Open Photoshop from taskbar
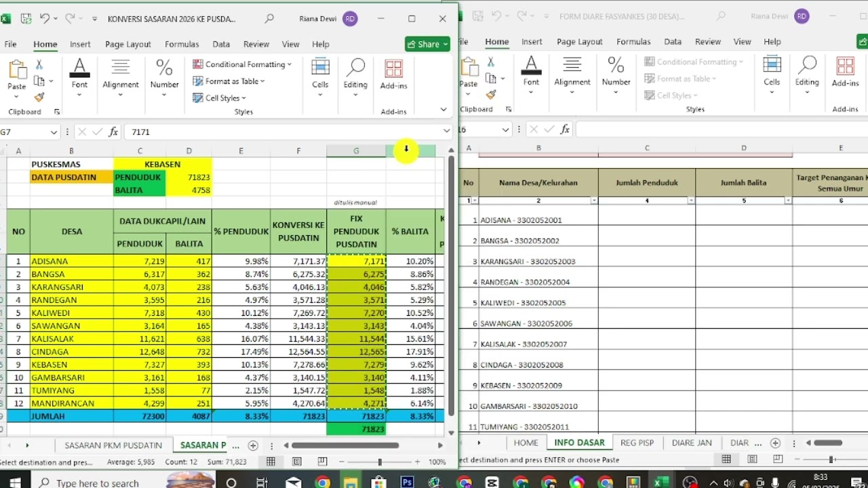The image size is (868, 488). pyautogui.click(x=407, y=483)
